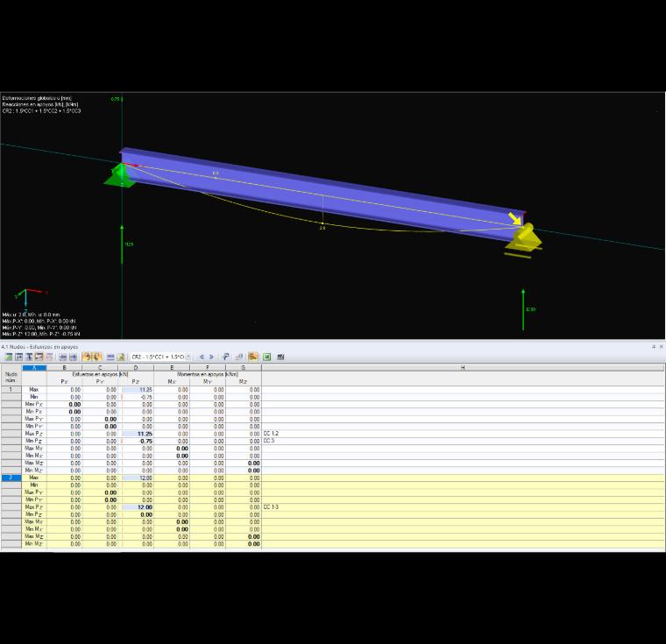This screenshot has height=644, width=666.
Task: Toggle the orange highlighted view-in-graphic button
Action: point(253,357)
